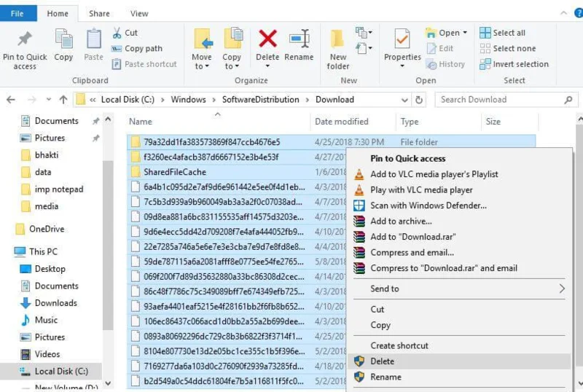Screen dimensions: 583x392
Task: Switch to the View tab
Action: tap(139, 13)
